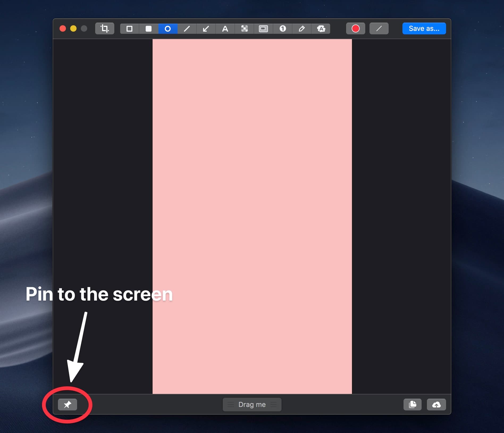Choose the hollow Rectangle tool

coord(129,28)
